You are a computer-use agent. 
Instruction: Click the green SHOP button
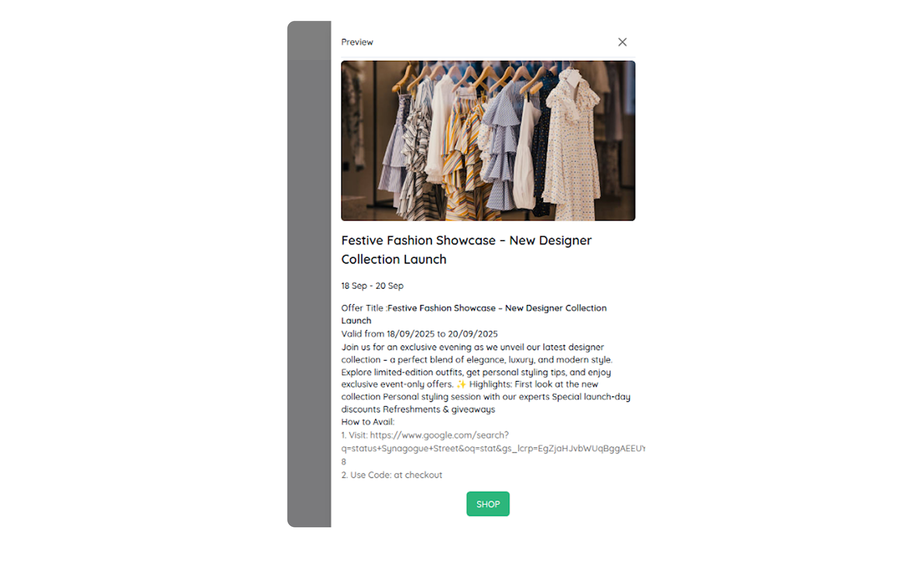(x=488, y=504)
